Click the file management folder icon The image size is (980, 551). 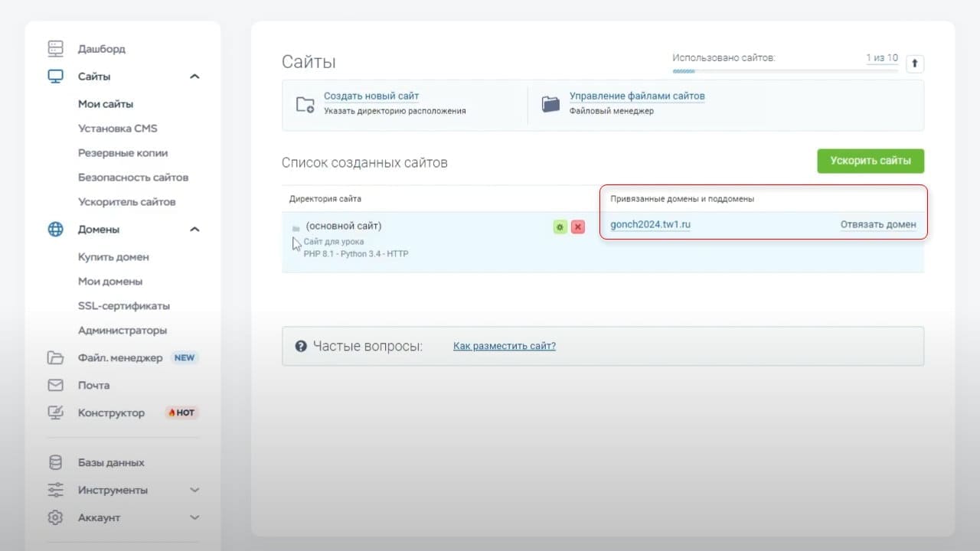550,105
